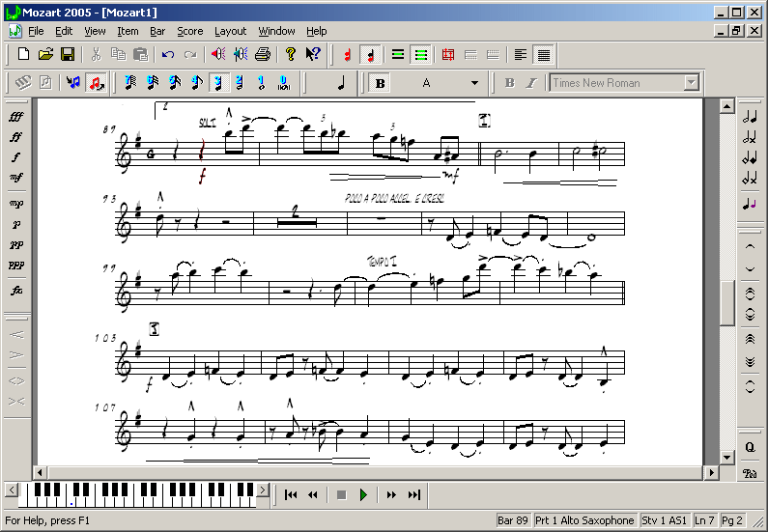Open help with the yellow question mark
Image resolution: width=768 pixels, height=532 pixels.
291,54
